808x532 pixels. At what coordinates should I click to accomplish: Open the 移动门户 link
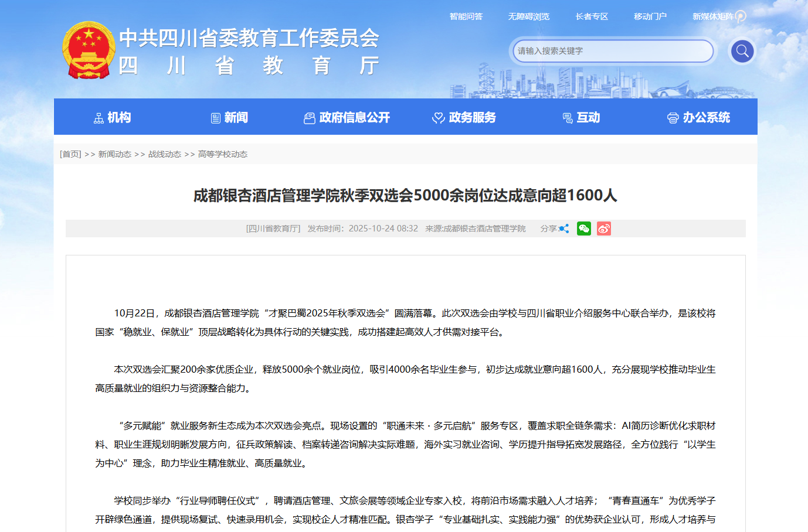tap(650, 16)
